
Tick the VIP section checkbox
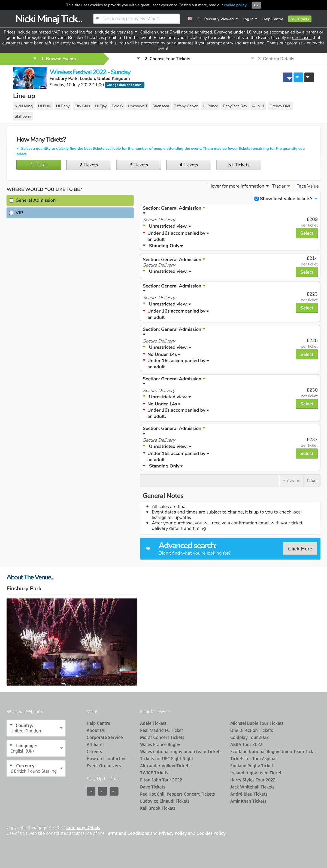(11, 213)
